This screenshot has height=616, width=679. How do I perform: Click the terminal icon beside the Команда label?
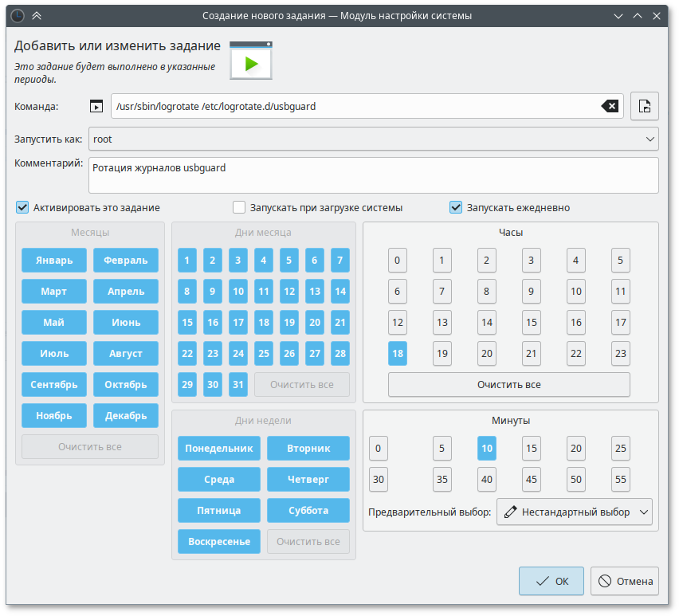click(x=96, y=106)
